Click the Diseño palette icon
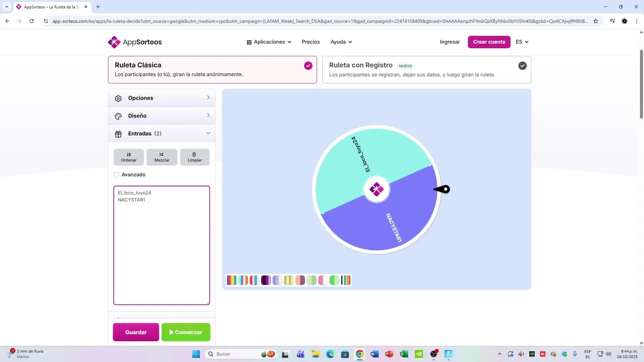644x362 pixels. (118, 116)
